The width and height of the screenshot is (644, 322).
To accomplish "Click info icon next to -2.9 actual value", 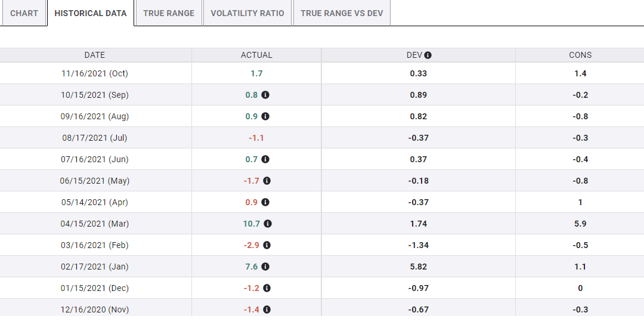I will 267,245.
